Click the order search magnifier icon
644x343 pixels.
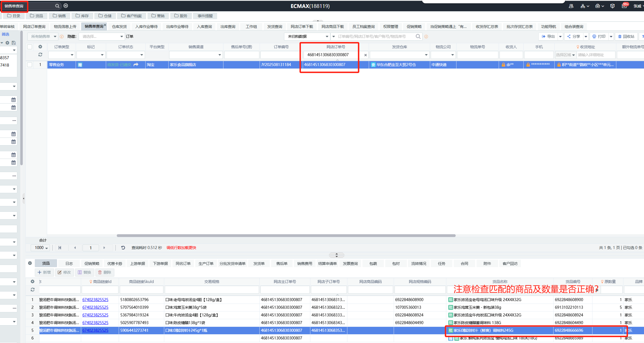418,36
